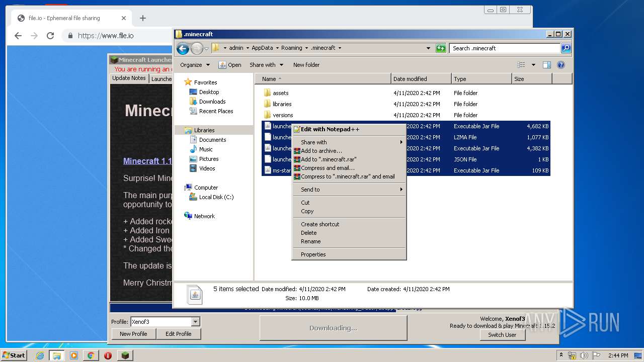Switch to Update Notes tab
Image resolution: width=644 pixels, height=362 pixels.
tap(129, 78)
